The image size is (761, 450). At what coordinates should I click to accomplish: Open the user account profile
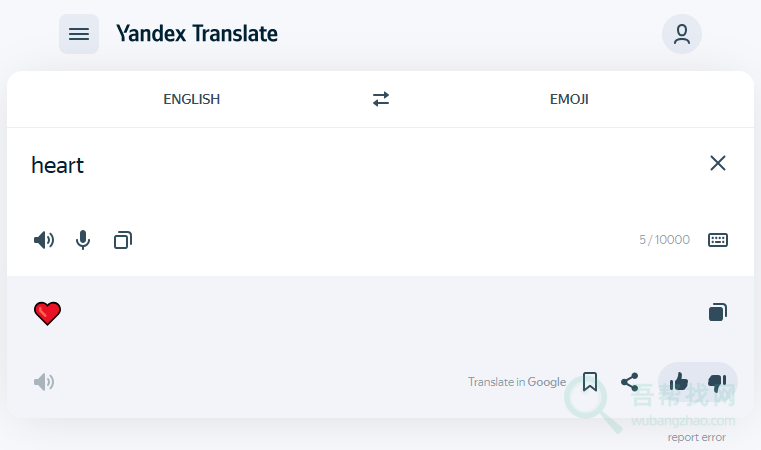point(682,34)
